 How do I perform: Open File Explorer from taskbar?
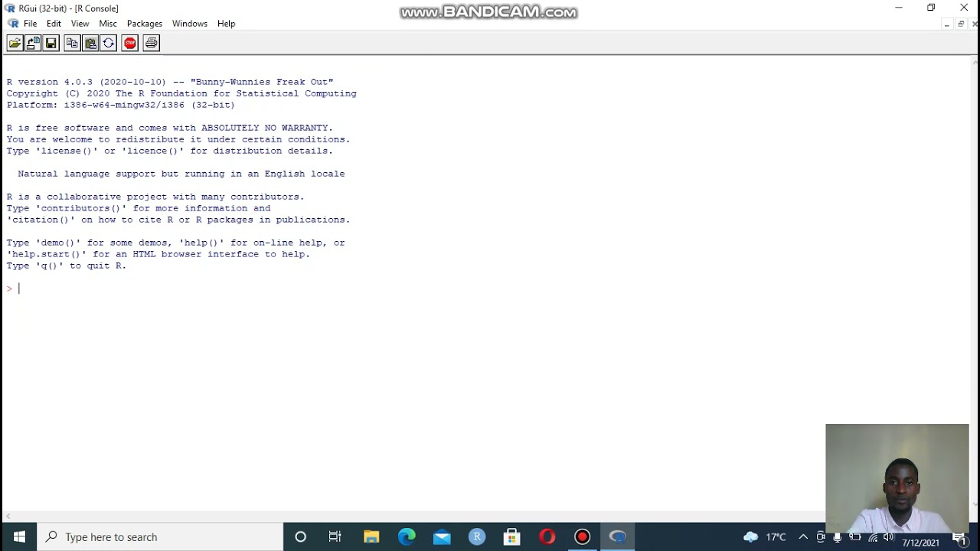point(371,536)
